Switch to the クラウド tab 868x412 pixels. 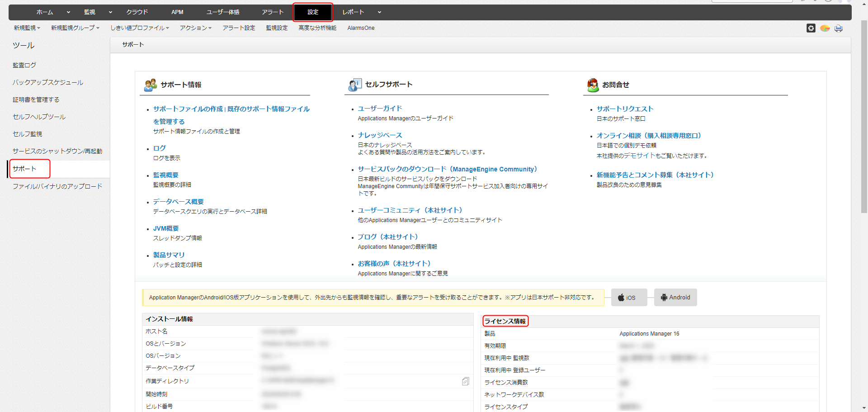137,12
